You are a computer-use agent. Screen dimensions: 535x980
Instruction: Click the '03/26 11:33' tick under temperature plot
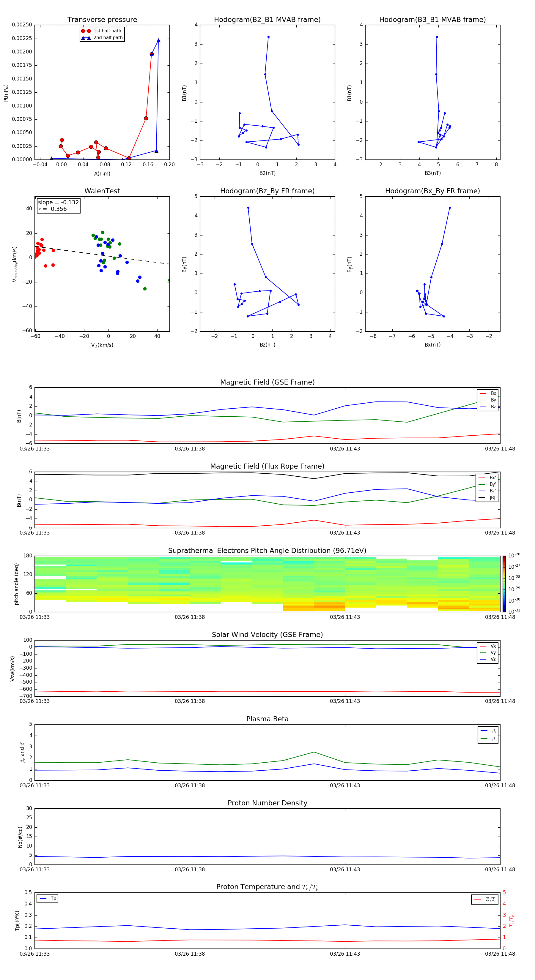coord(35,954)
